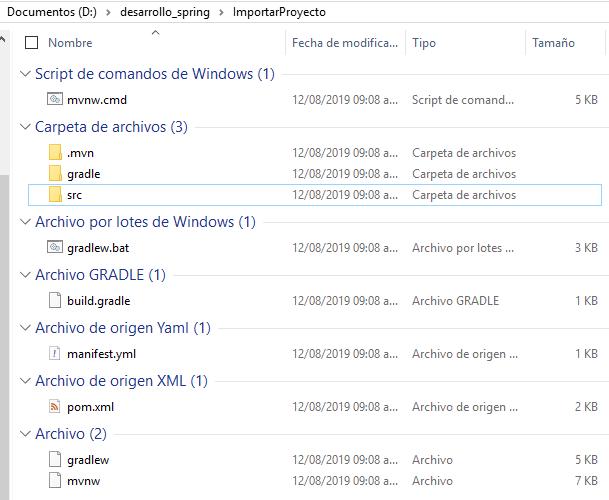Collapse the Archivo GRADLE group
This screenshot has width=609, height=500.
(x=25, y=275)
